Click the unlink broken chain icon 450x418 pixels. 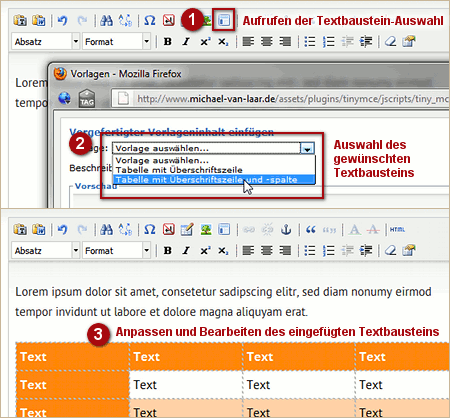[x=267, y=229]
